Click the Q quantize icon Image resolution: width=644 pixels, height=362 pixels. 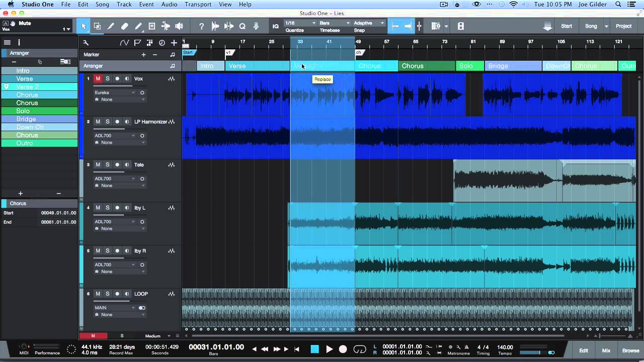242,26
